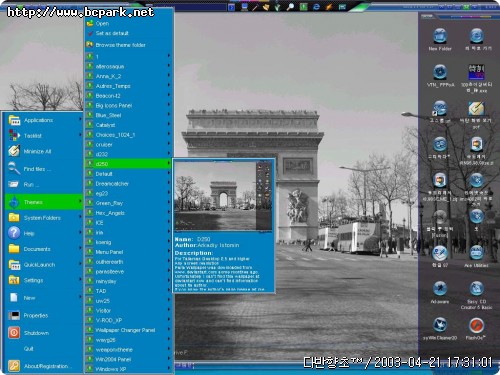The height and width of the screenshot is (375, 500).
Task: Launch the FlashGet desktop icon
Action: click(476, 327)
